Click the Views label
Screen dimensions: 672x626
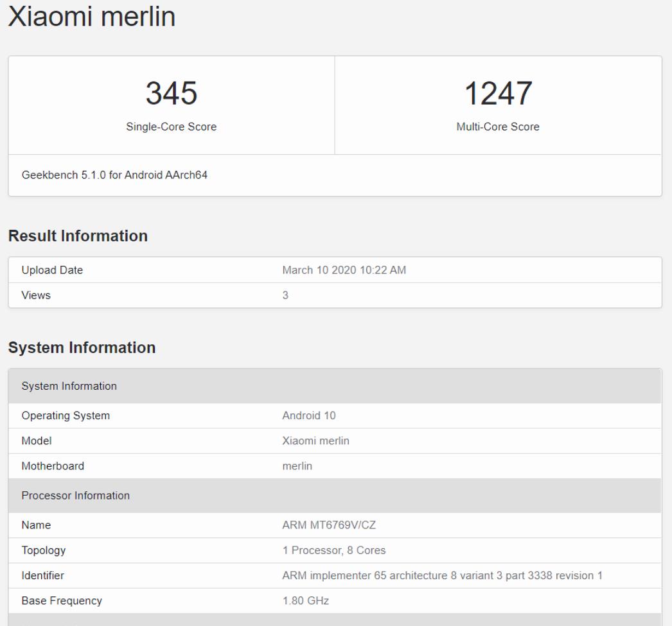tap(36, 295)
